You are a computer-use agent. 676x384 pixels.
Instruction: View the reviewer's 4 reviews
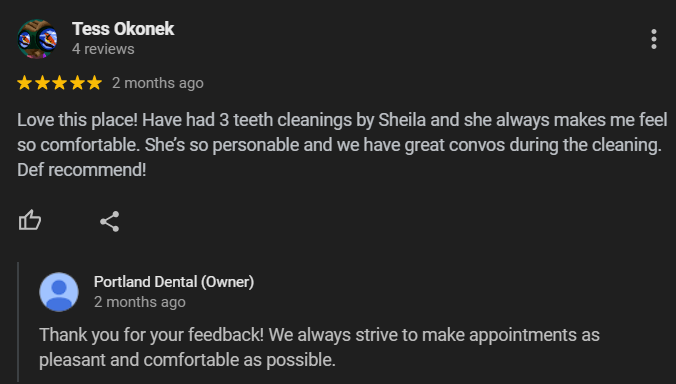click(103, 49)
